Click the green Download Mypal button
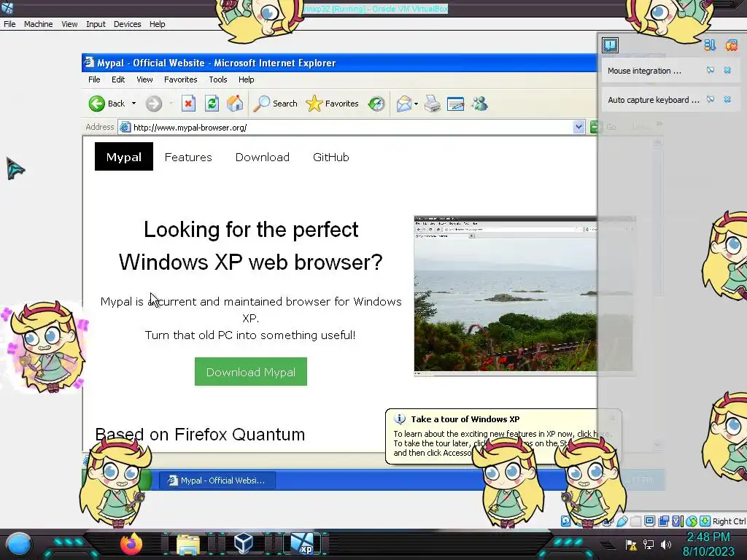747x560 pixels. click(x=251, y=372)
